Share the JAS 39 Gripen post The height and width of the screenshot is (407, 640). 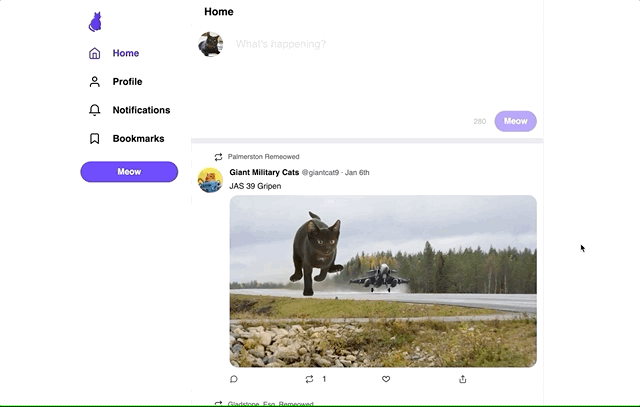[462, 379]
